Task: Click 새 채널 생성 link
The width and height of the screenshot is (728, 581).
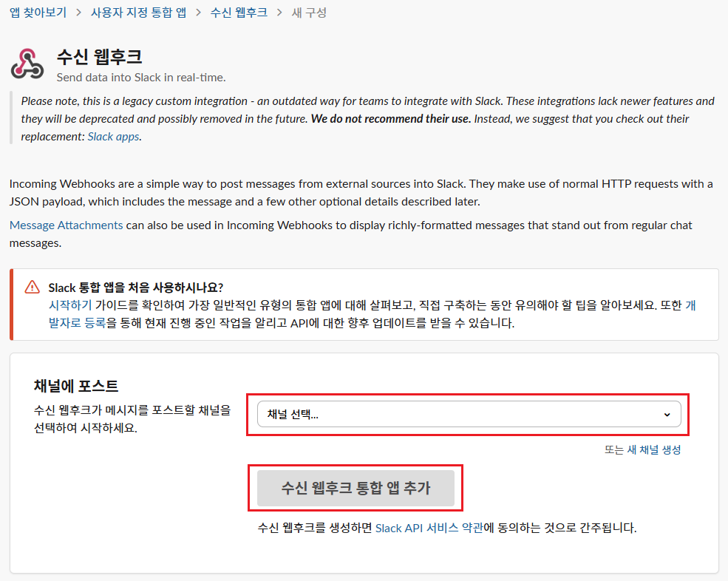Action: click(x=653, y=449)
